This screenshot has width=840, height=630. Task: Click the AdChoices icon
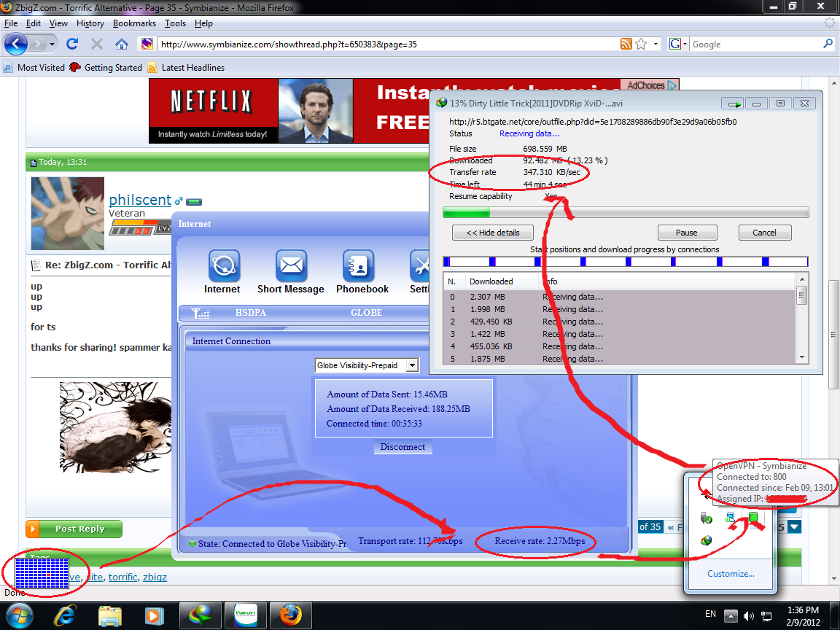click(649, 85)
